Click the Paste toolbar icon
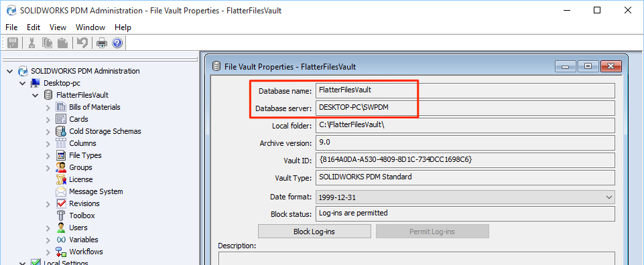This screenshot has height=265, width=644. [x=62, y=43]
